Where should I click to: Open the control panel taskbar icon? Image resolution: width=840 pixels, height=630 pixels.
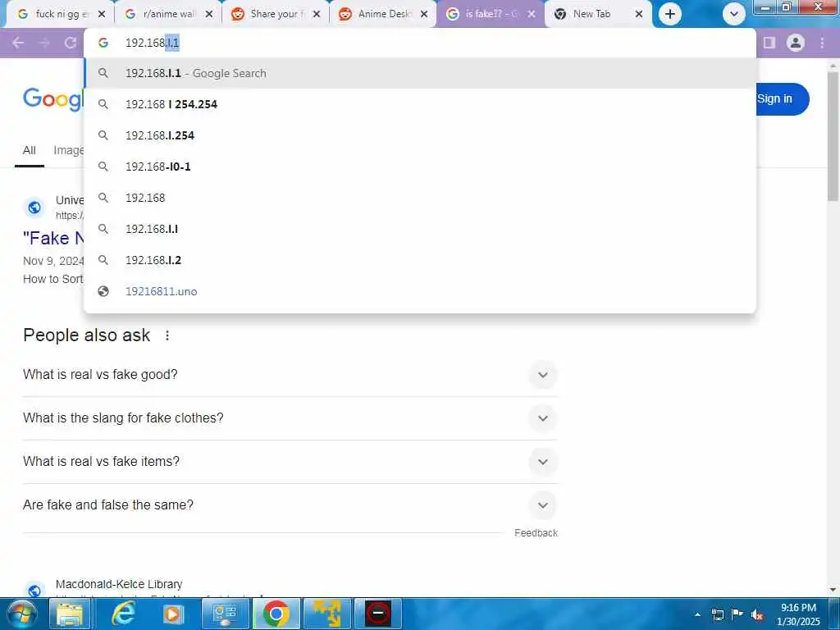pyautogui.click(x=225, y=614)
